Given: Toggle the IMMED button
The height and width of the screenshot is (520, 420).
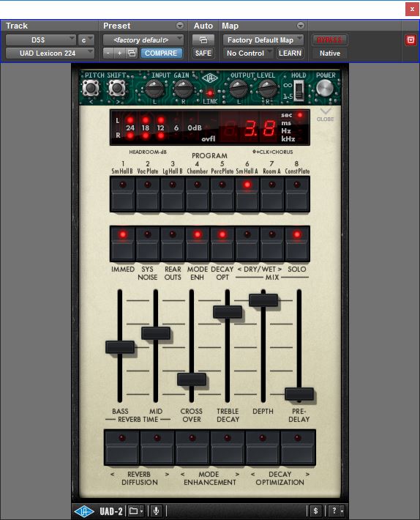Looking at the screenshot, I should tap(122, 244).
